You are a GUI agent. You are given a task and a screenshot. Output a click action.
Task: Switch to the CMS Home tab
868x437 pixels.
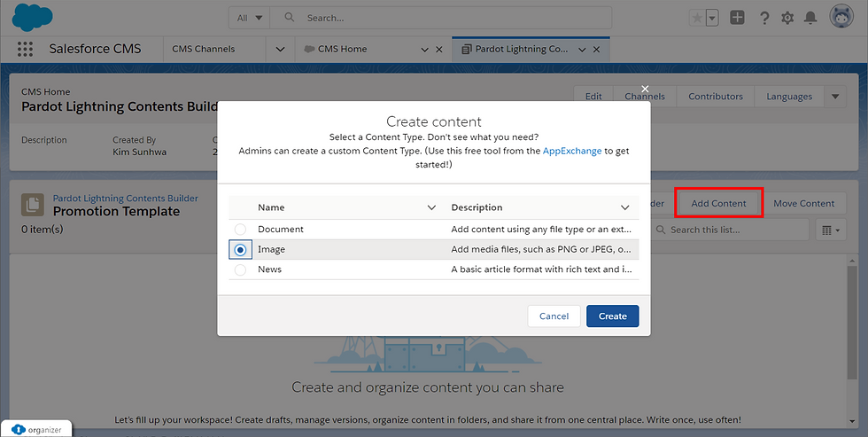coord(342,49)
